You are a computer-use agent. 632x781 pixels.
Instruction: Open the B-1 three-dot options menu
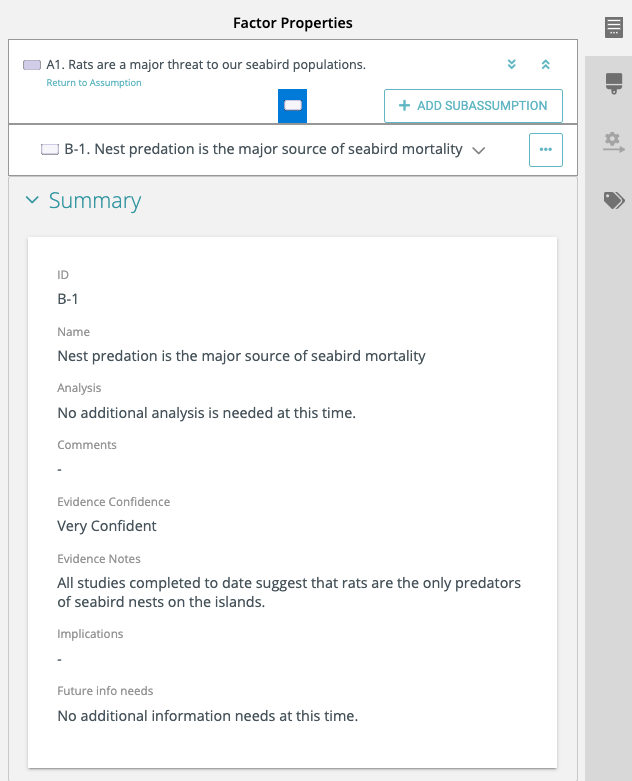tap(545, 149)
